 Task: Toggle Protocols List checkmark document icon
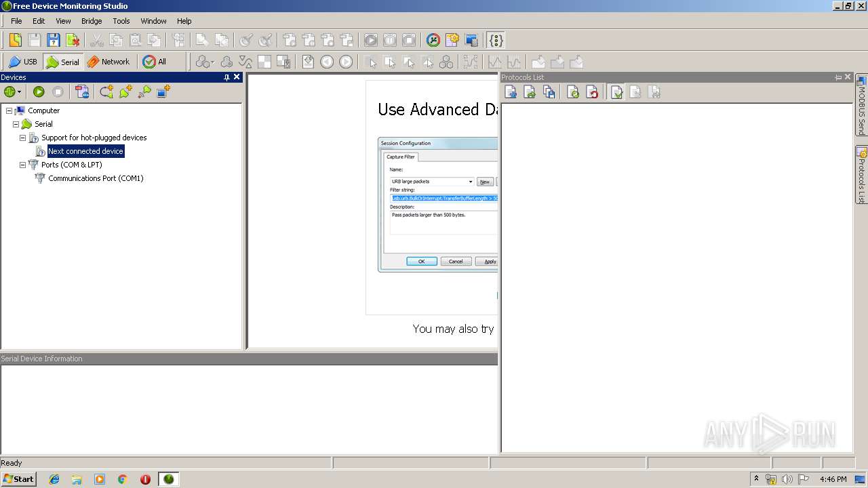(616, 92)
